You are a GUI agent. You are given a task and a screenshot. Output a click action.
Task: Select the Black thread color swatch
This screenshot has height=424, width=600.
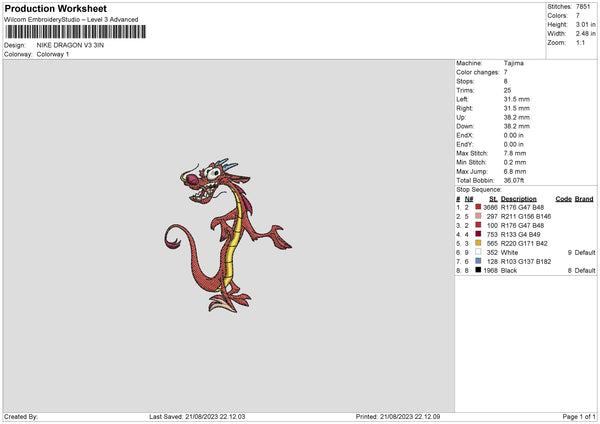(x=478, y=270)
